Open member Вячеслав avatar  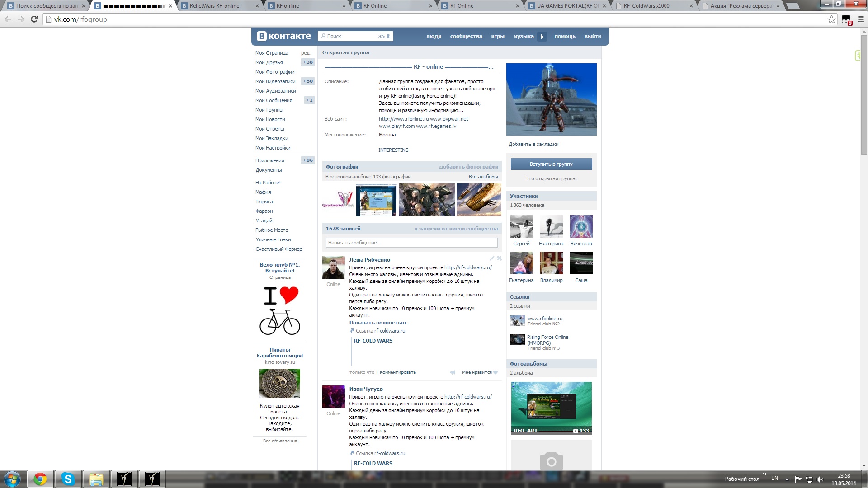[581, 226]
